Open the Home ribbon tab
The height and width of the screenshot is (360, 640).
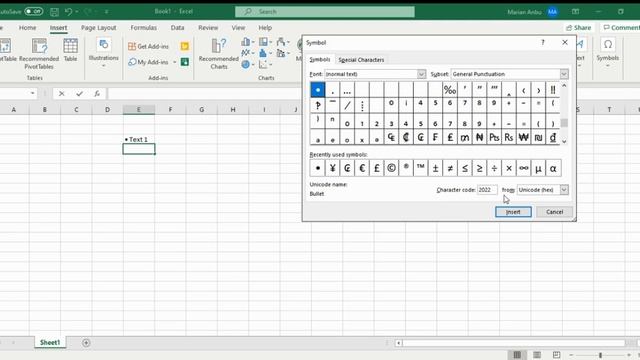point(27,28)
